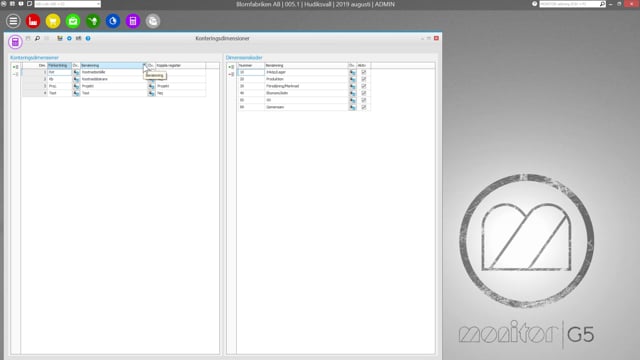Select the 'Ekonomi/Adm' code name cell
Screen dimensions: 640x360
pos(306,93)
